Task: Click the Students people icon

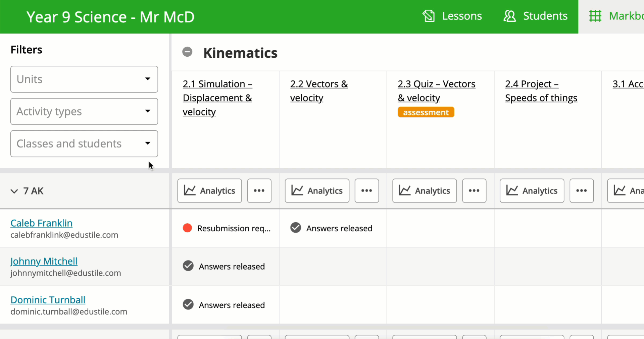Action: pyautogui.click(x=509, y=16)
